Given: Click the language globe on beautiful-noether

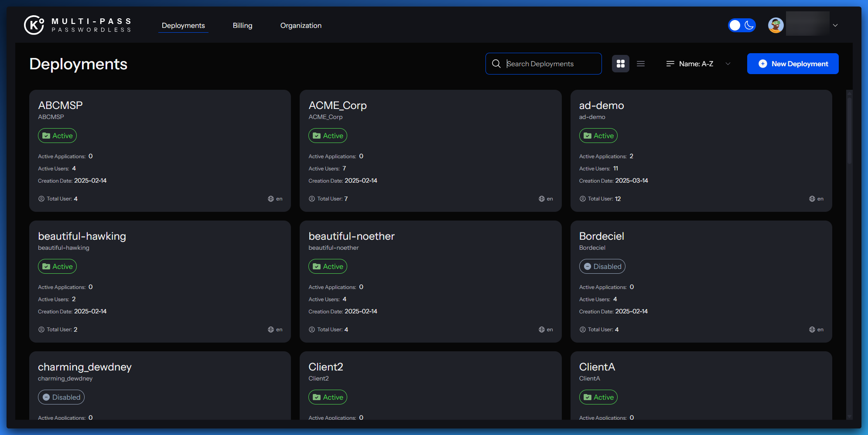Looking at the screenshot, I should coord(542,330).
